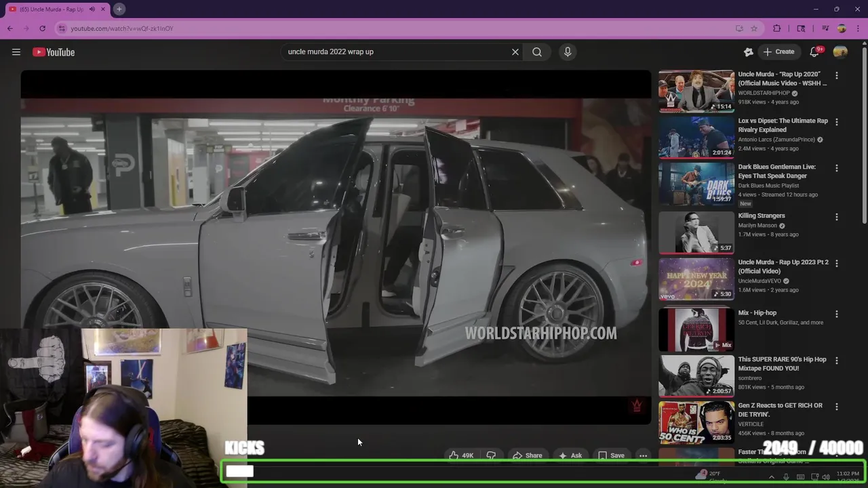Open the tab search side panel icon
This screenshot has height=488, width=868.
click(801, 28)
